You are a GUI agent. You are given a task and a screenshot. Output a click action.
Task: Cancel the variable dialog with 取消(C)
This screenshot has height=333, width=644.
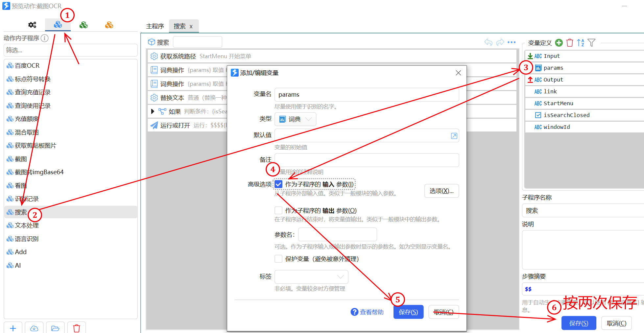[443, 312]
